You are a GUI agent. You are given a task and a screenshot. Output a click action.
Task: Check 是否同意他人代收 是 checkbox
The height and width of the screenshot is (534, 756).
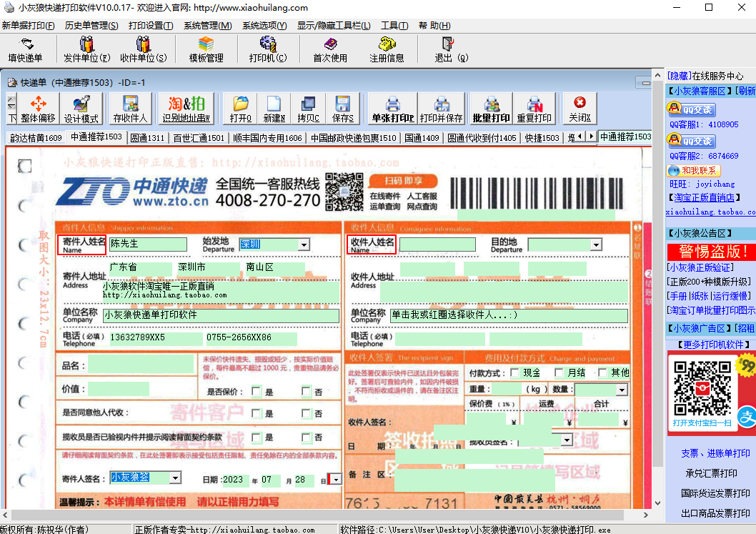point(256,413)
